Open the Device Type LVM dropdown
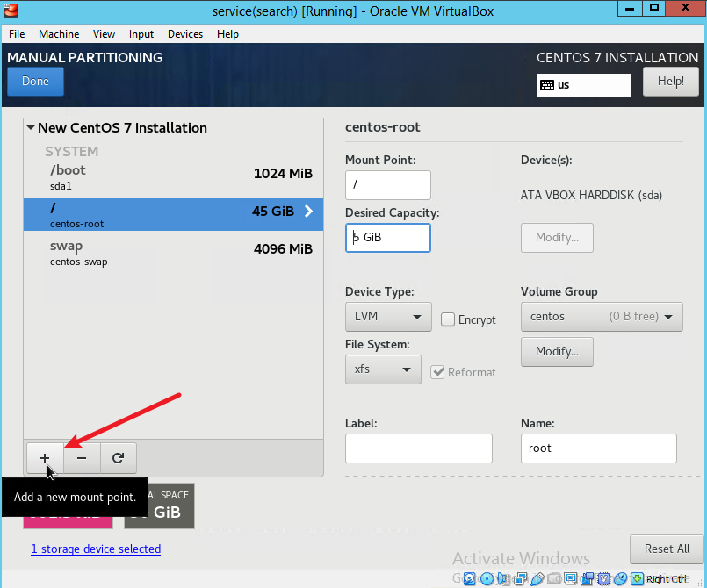 388,317
